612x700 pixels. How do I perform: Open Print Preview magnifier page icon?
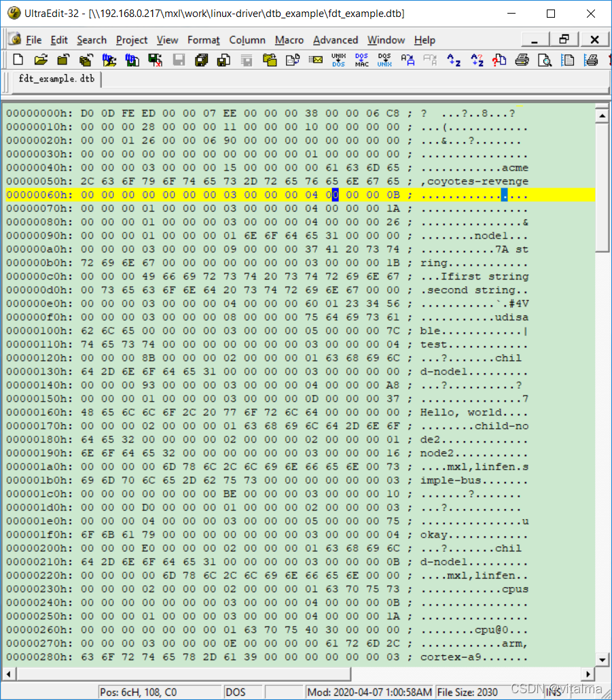coord(545,59)
